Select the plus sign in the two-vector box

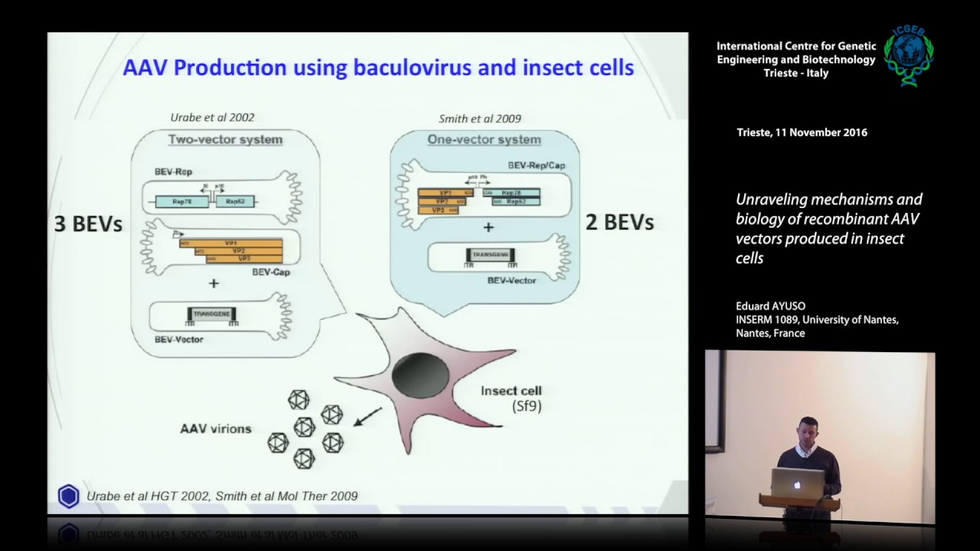[214, 283]
